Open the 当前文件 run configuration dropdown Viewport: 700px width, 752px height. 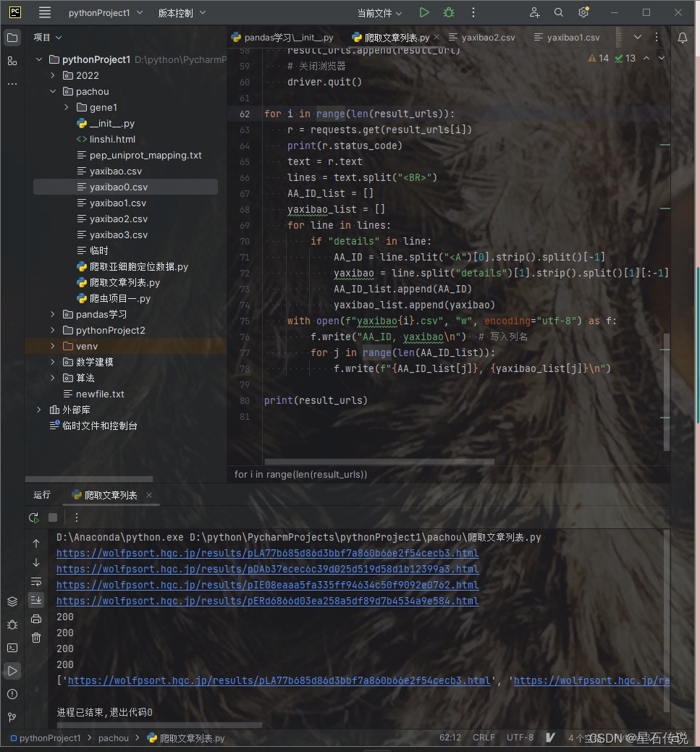coord(379,13)
